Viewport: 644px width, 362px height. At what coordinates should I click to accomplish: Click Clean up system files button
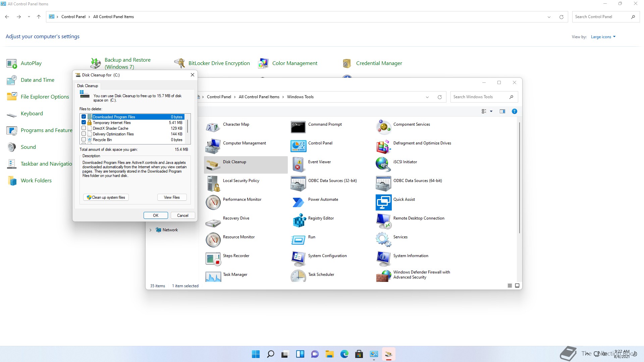(106, 197)
